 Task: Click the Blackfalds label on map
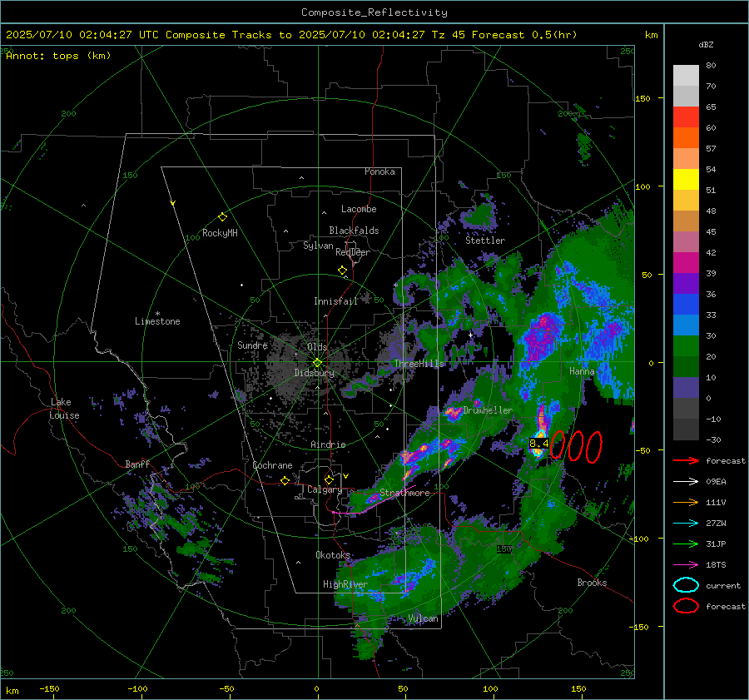point(354,231)
